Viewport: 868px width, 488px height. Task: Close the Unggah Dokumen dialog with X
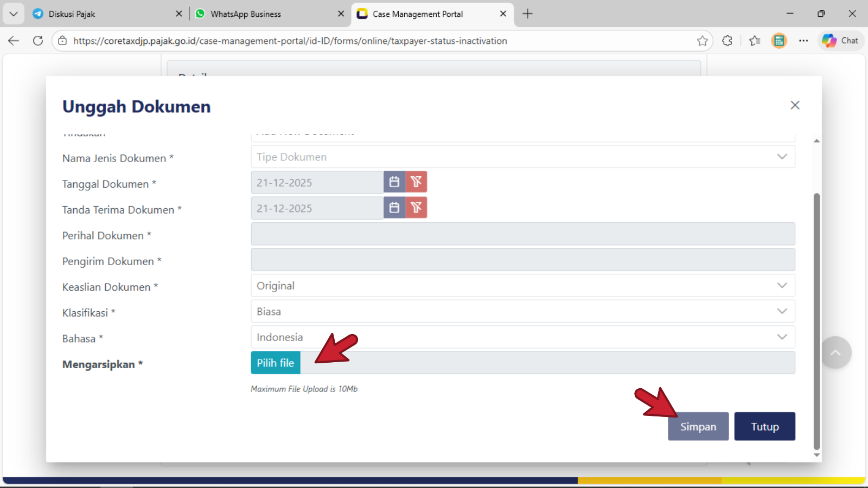point(795,105)
